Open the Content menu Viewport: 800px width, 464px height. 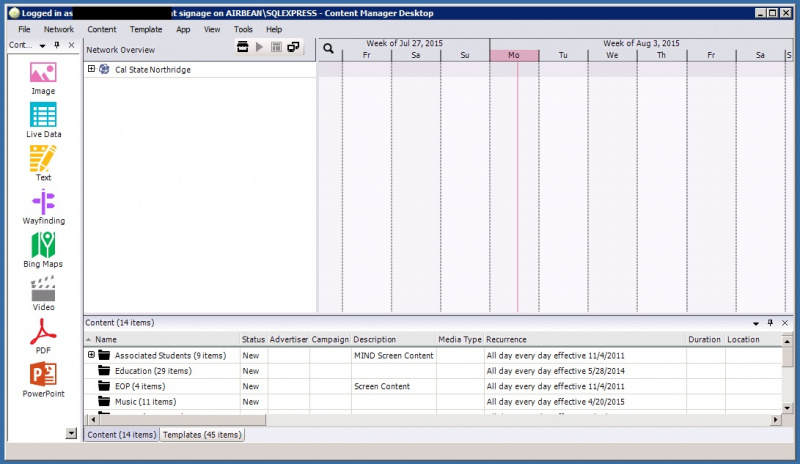point(102,29)
